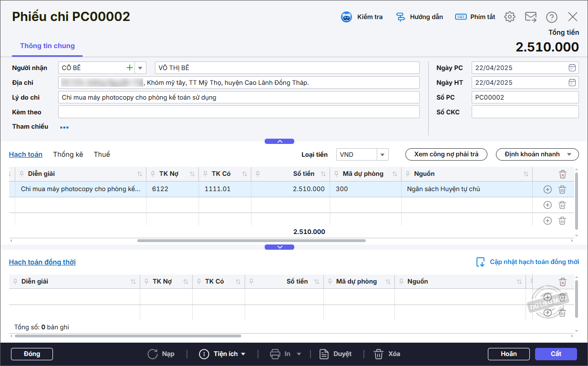588x366 pixels.
Task: Click the Cất save button
Action: click(x=556, y=354)
